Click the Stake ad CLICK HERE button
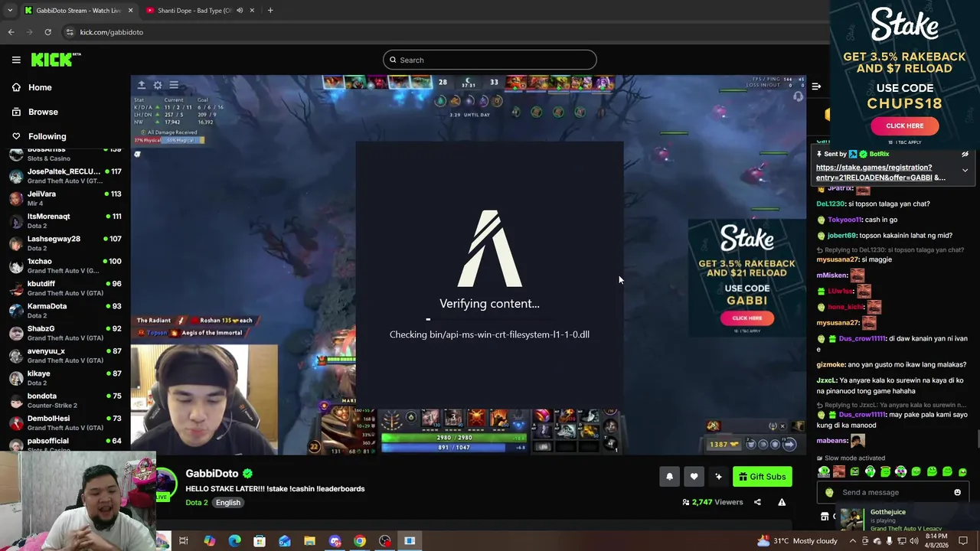Screen dimensions: 980x551 point(904,126)
